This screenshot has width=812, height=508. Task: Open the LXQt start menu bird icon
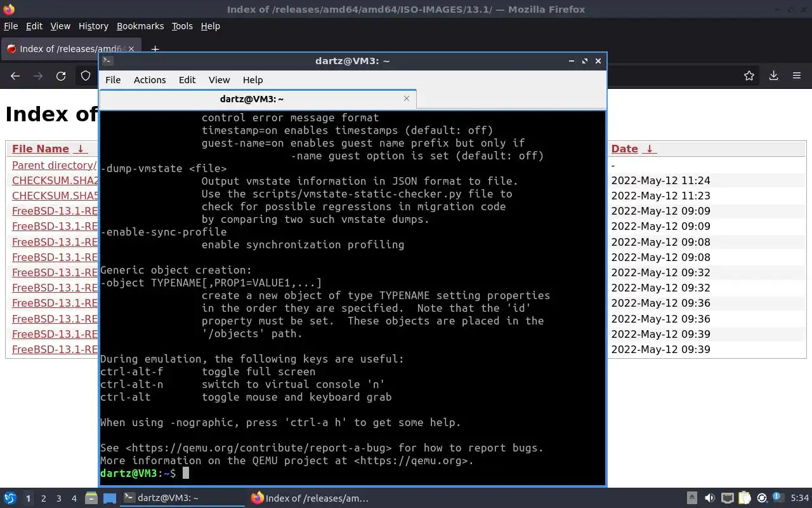pos(10,498)
